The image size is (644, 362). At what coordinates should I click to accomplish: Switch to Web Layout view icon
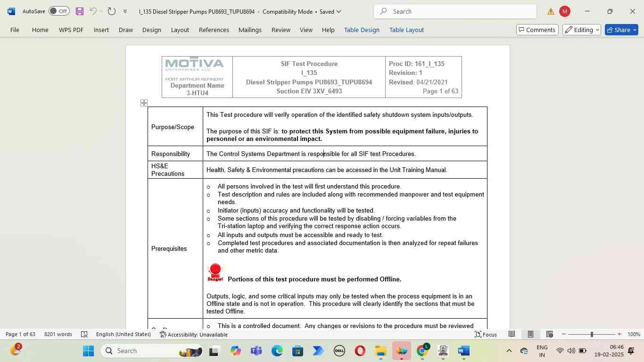pyautogui.click(x=549, y=334)
